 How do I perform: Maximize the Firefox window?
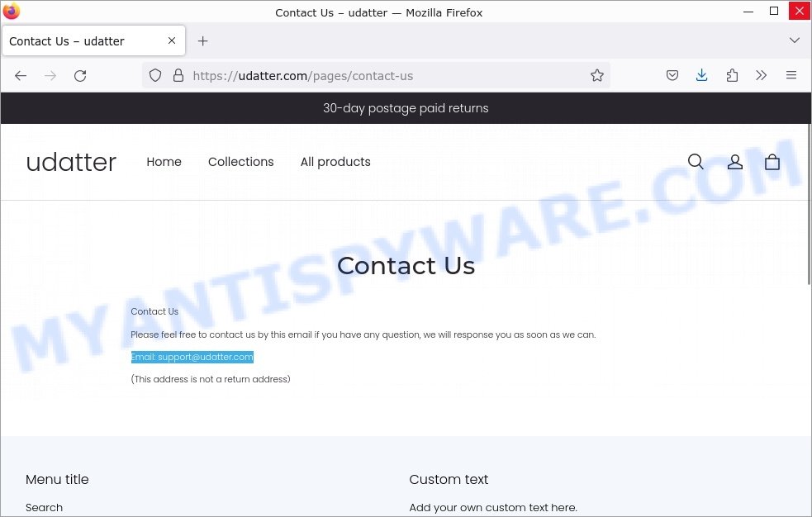point(774,12)
